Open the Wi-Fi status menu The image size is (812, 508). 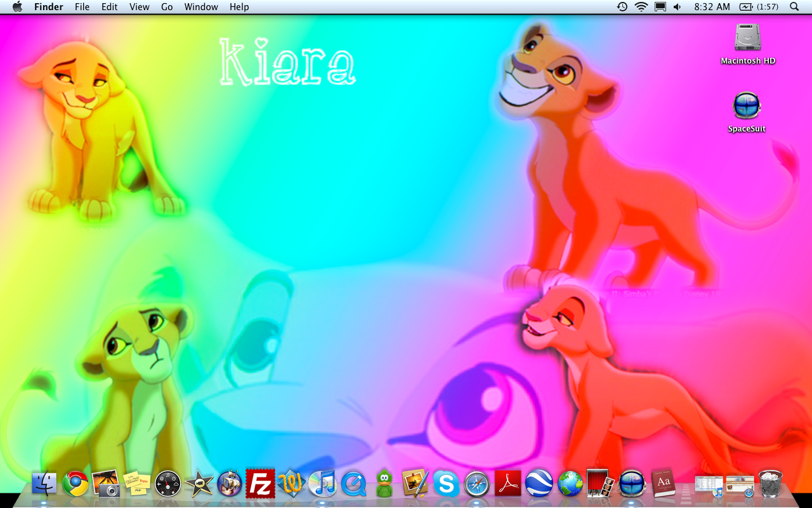point(641,7)
